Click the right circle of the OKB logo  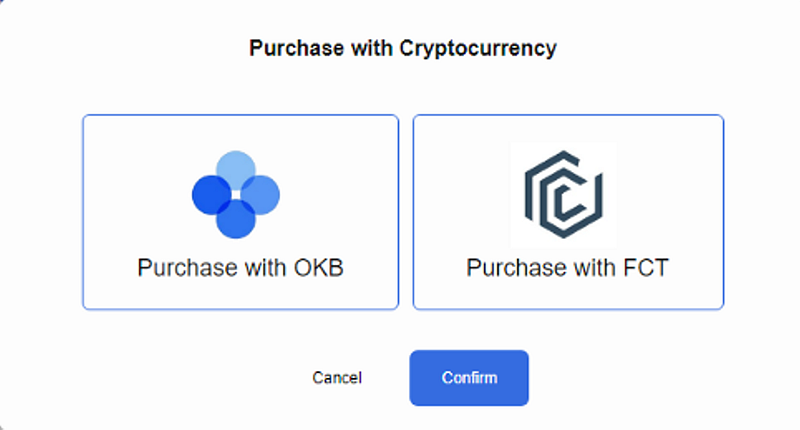coord(260,194)
